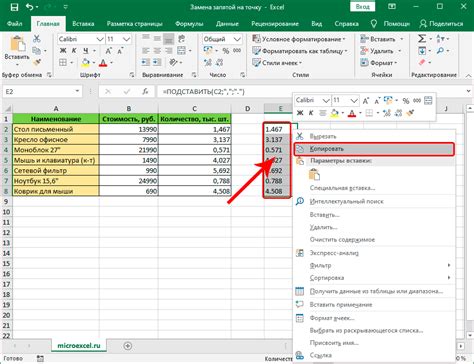Click the column B header
Viewport: 474px width, 364px height.
click(x=129, y=108)
